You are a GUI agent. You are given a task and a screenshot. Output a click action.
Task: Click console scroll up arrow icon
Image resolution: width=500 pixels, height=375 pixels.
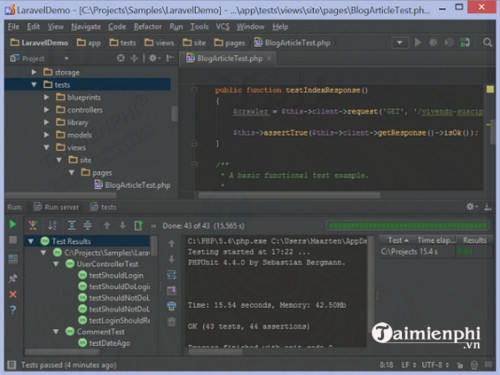171,244
